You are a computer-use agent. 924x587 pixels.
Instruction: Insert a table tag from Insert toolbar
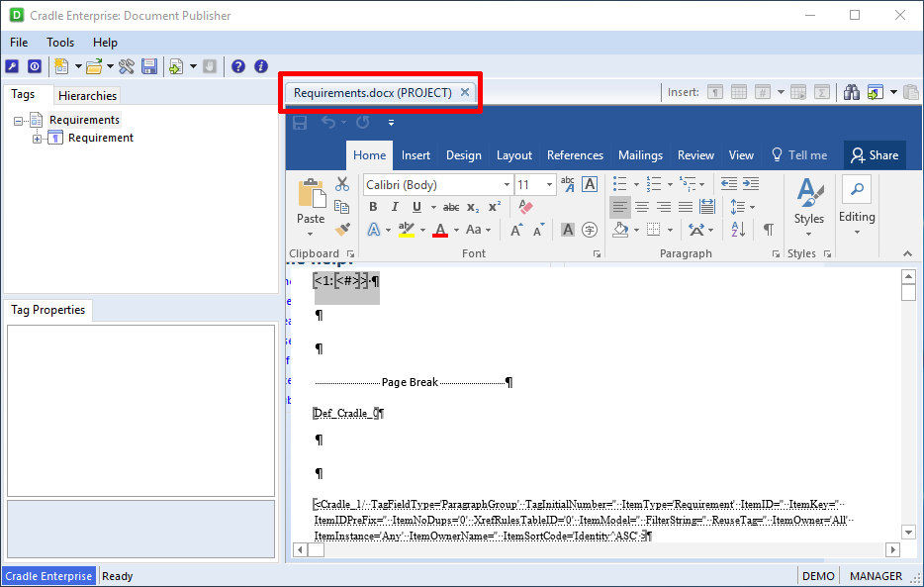738,92
